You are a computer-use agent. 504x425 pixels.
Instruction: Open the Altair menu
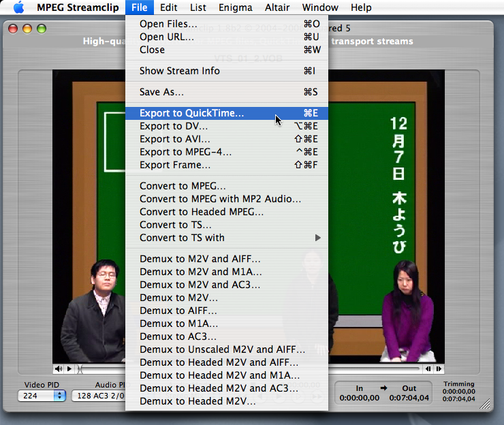click(277, 7)
